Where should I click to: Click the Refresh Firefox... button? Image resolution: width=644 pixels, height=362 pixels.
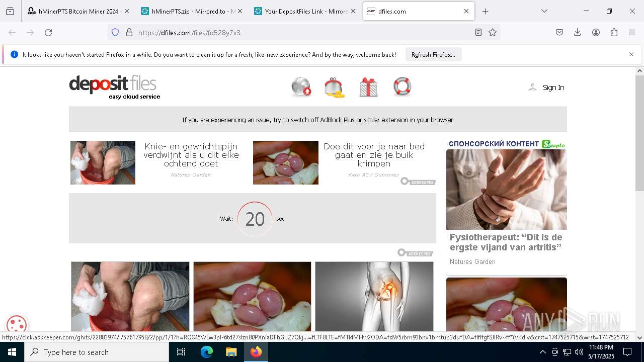pyautogui.click(x=433, y=55)
